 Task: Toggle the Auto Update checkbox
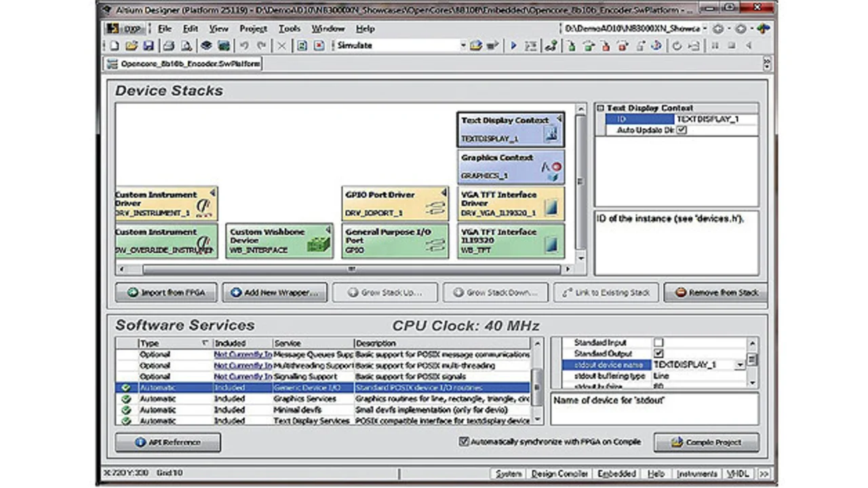click(682, 130)
